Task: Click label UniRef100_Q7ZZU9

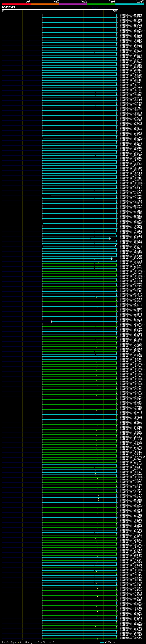Action: coord(131,625)
